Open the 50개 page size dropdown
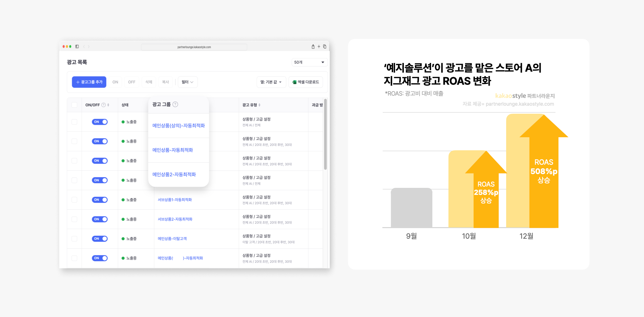 click(309, 62)
